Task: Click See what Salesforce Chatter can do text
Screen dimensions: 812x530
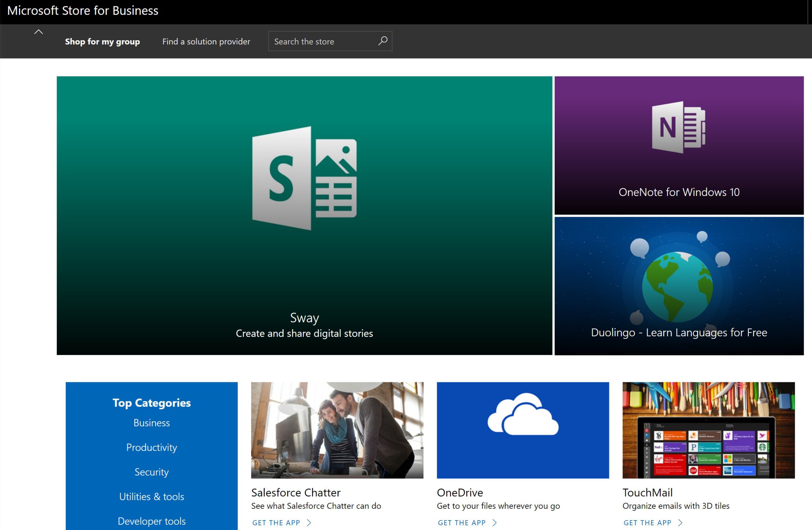Action: (x=316, y=506)
